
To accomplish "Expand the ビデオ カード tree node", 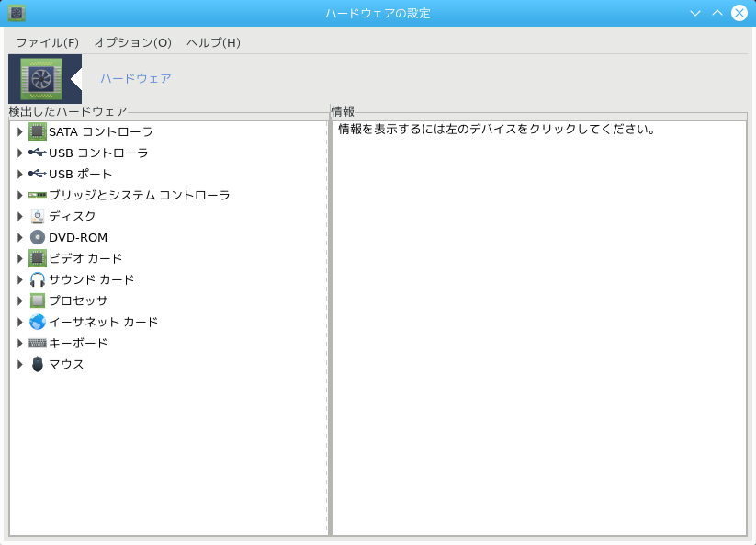I will coord(20,258).
